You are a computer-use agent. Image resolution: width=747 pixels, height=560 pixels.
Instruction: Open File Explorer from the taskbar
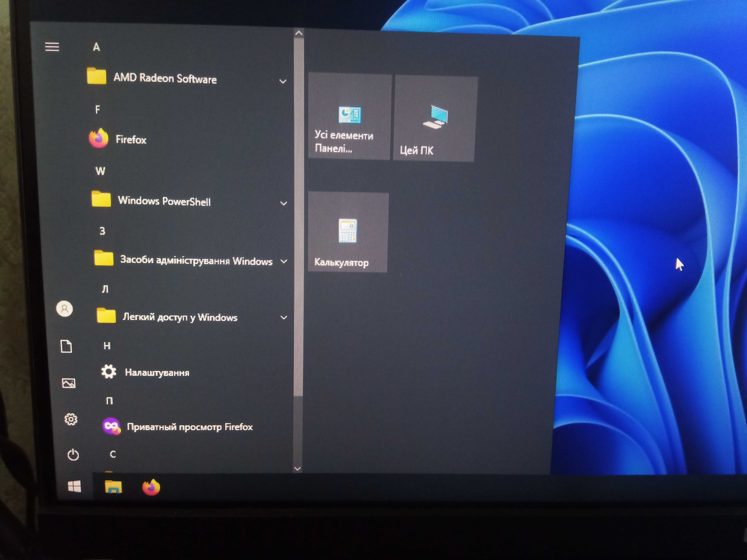tap(113, 487)
